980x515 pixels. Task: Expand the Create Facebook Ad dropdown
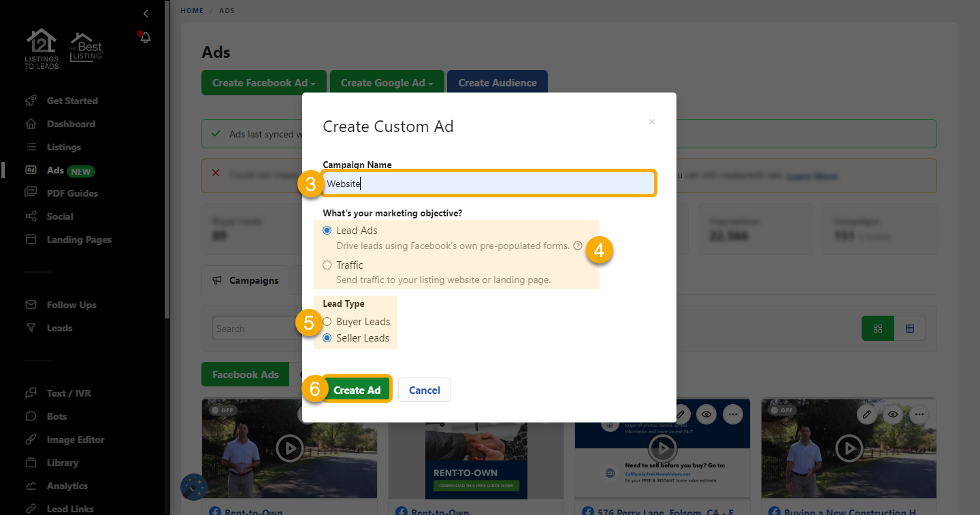263,82
